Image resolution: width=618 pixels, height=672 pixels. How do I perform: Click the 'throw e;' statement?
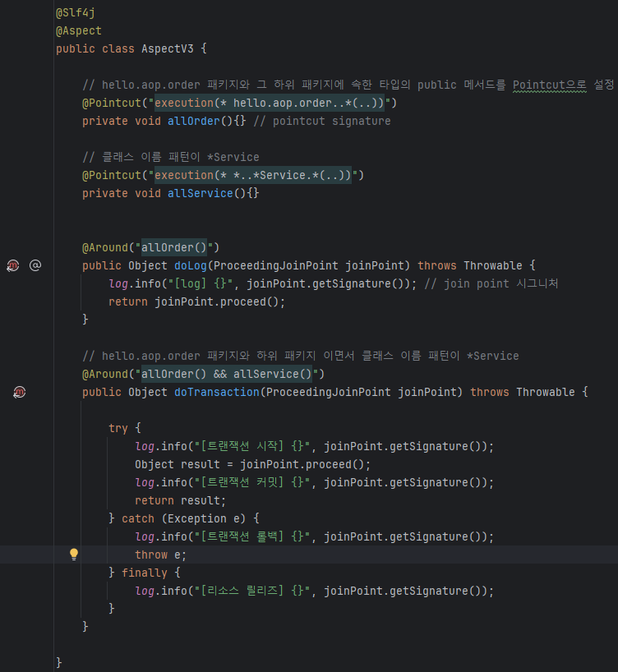[161, 555]
